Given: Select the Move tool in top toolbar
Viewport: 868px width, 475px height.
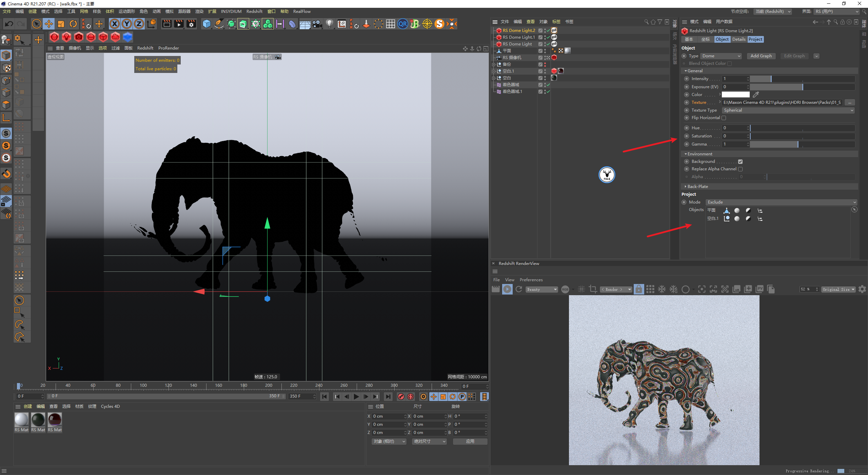Looking at the screenshot, I should pos(49,24).
